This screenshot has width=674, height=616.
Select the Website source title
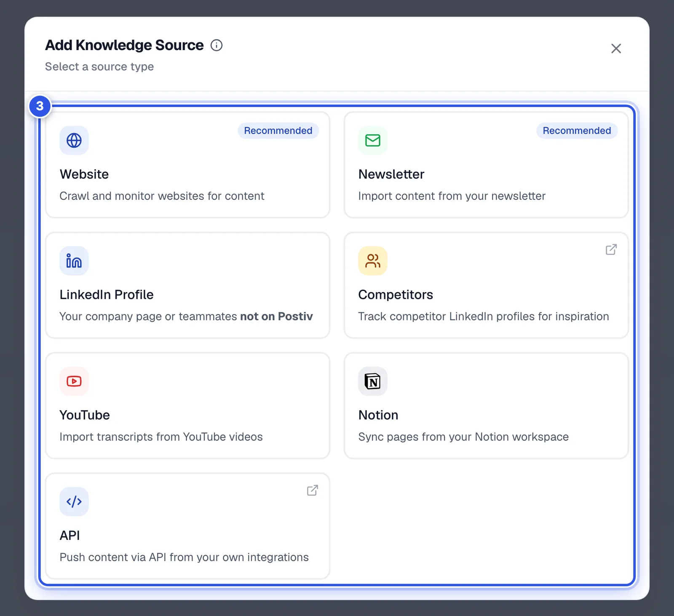84,174
